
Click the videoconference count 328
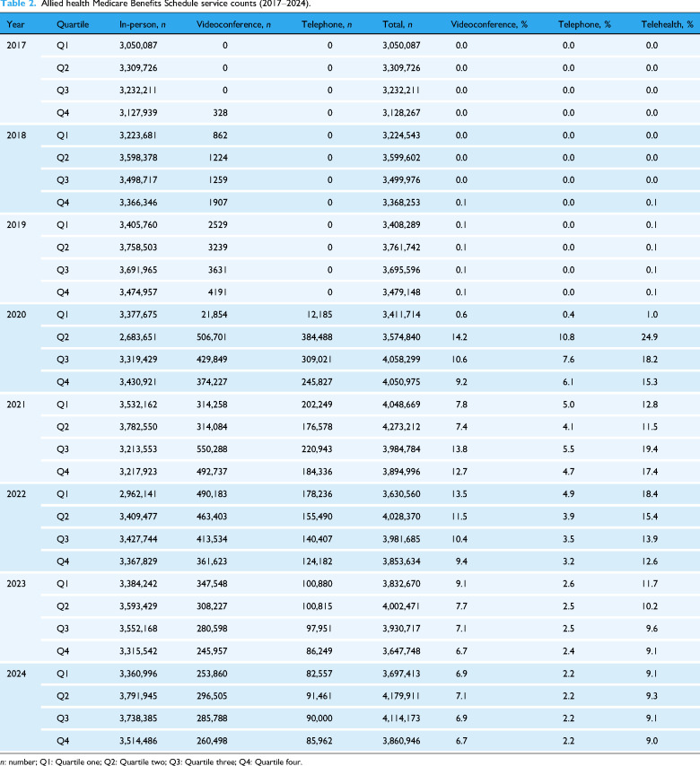(220, 113)
